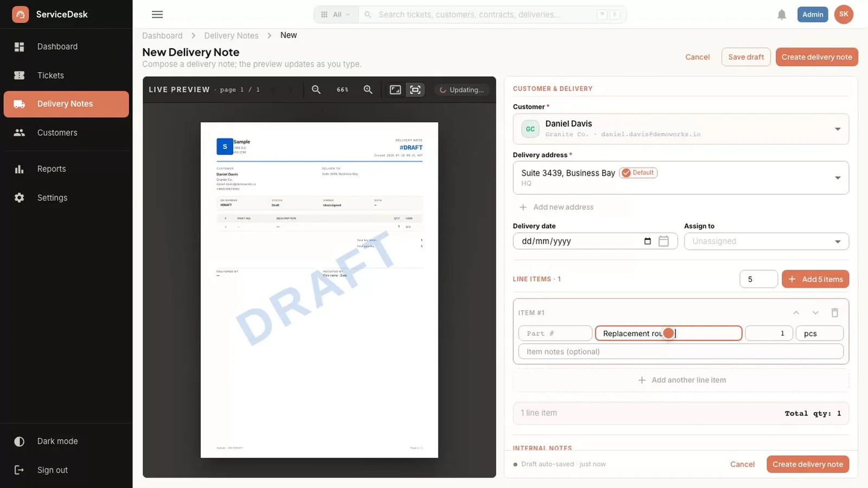
Task: Open the notifications bell
Action: (x=781, y=15)
